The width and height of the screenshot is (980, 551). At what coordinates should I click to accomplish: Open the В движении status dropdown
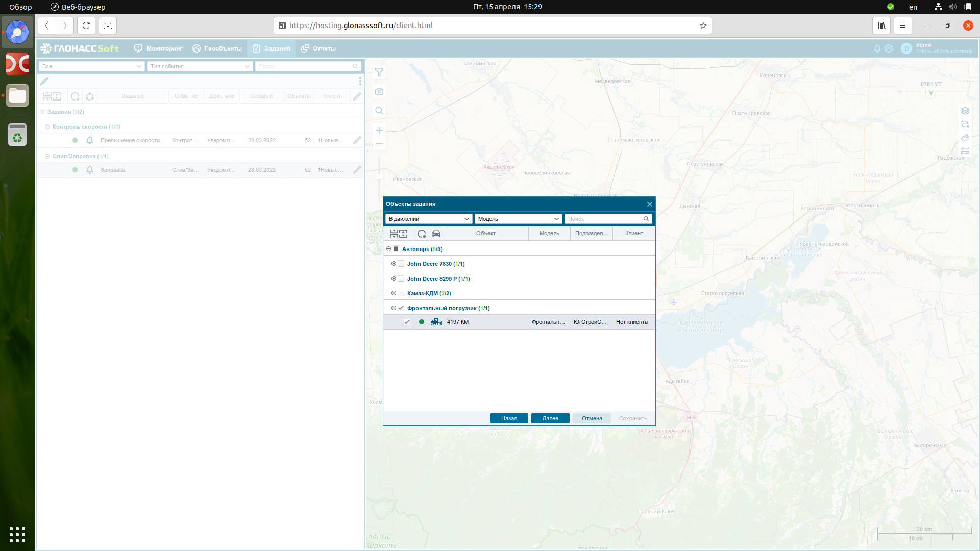428,219
